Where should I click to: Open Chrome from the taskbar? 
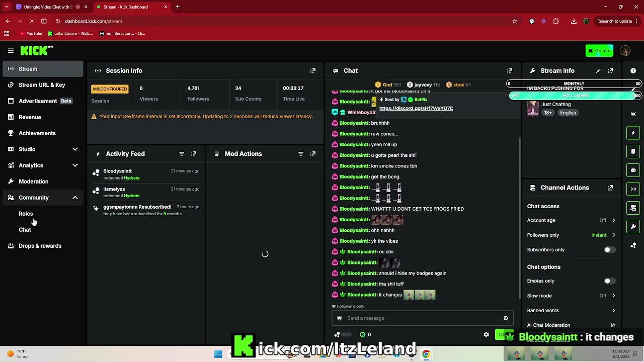tap(426, 354)
